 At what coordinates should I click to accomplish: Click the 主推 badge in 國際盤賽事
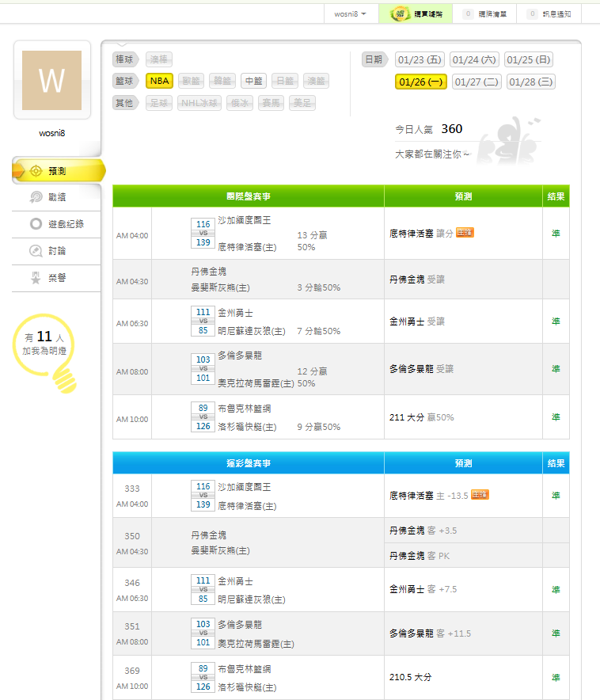(x=465, y=233)
